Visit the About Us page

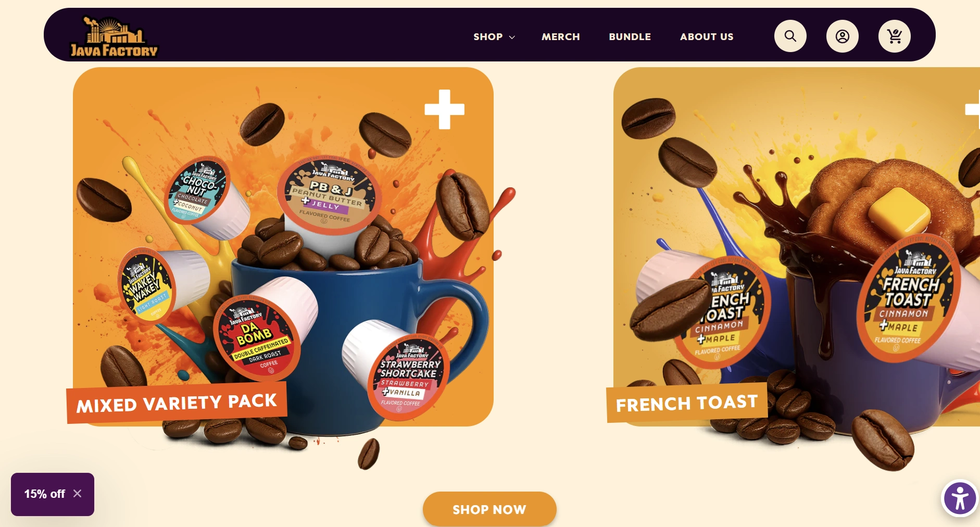(706, 36)
